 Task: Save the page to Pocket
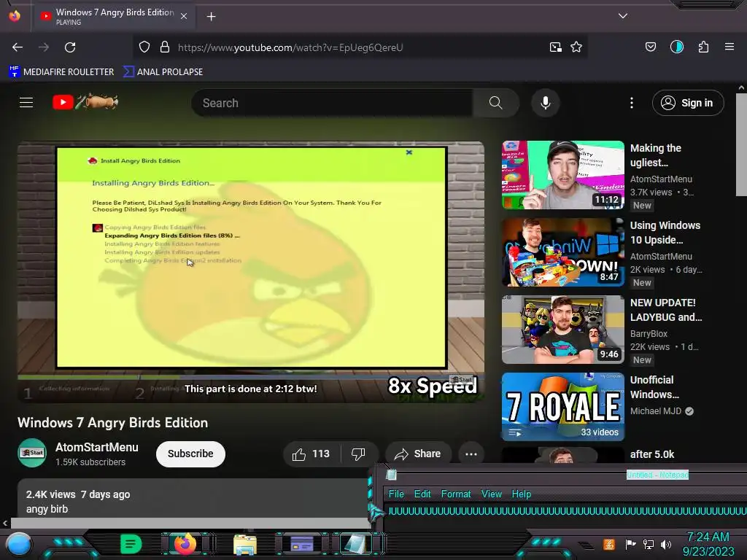(651, 47)
